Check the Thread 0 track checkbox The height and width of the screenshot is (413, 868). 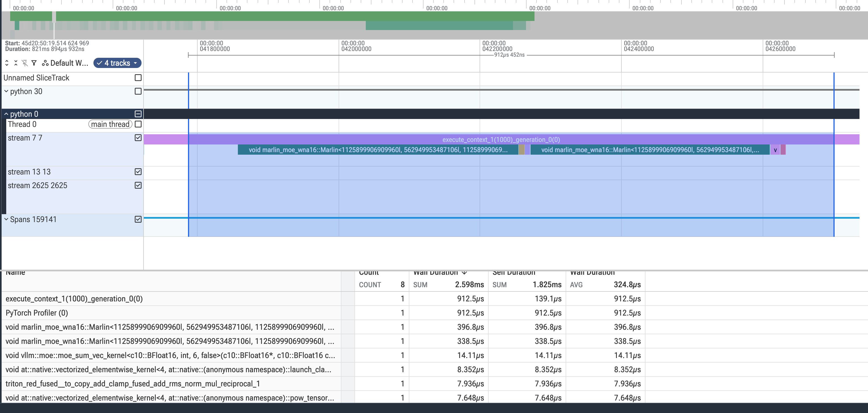pyautogui.click(x=138, y=124)
